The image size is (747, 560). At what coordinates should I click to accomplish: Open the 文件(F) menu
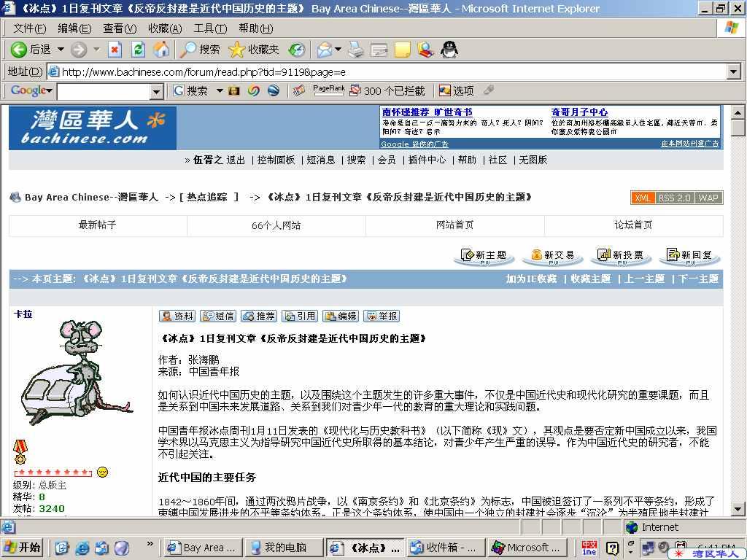click(x=29, y=28)
